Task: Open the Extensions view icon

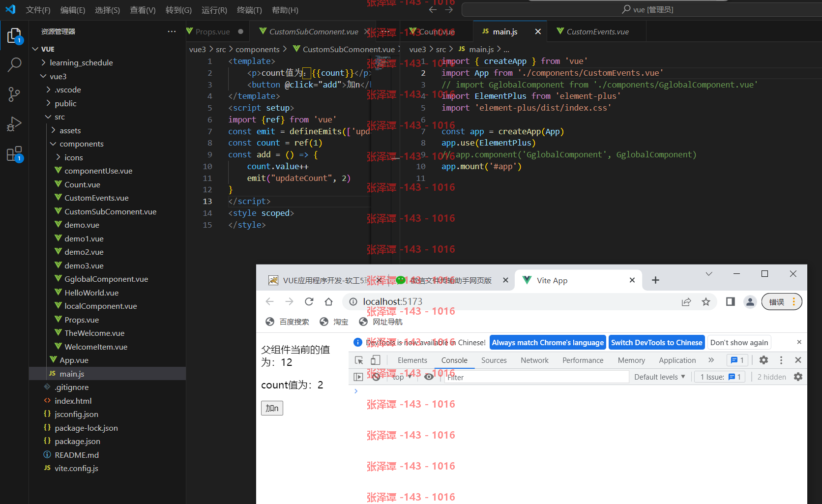Action: coord(14,154)
